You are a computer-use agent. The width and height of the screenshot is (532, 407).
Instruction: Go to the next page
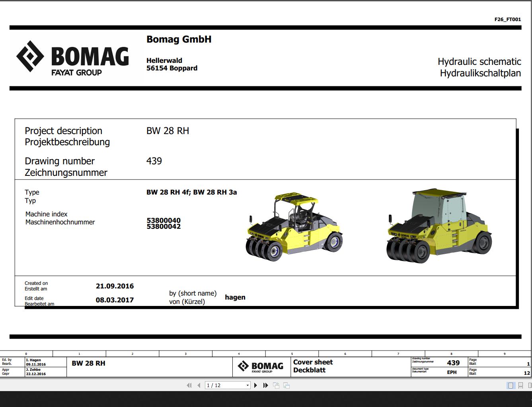[255, 385]
